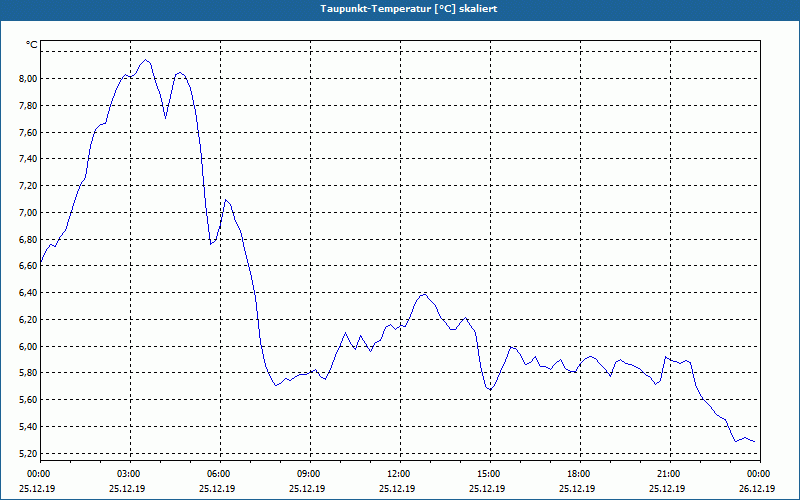Select the "7,80" y-axis label
Viewport: 800px width, 500px height.
point(29,106)
